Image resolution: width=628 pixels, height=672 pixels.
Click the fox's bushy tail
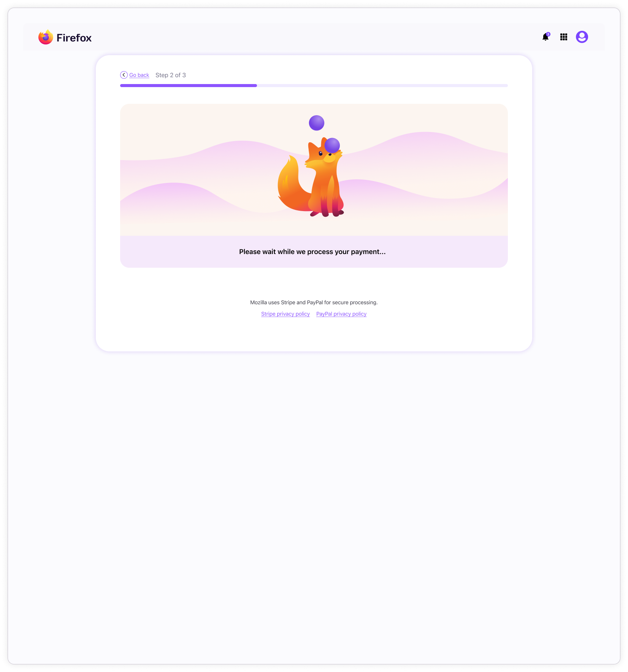pos(292,184)
